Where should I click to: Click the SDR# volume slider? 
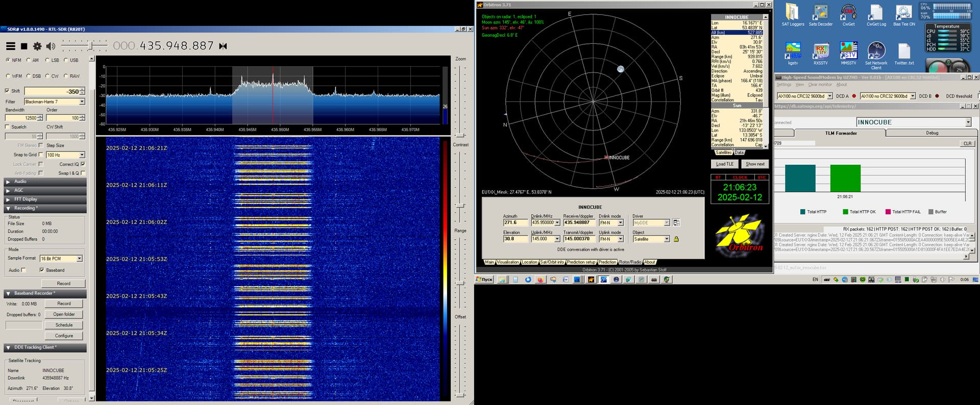[91, 46]
